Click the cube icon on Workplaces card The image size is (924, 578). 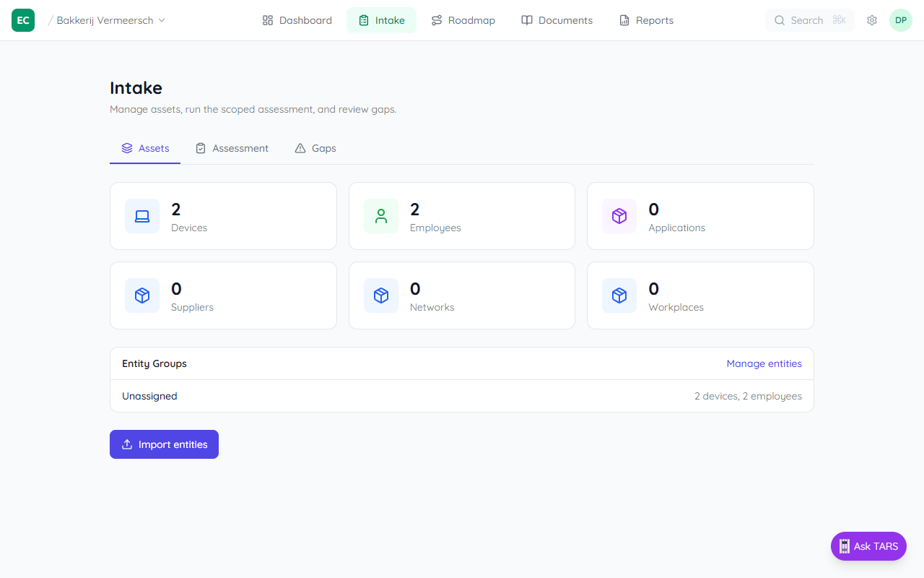(x=619, y=296)
